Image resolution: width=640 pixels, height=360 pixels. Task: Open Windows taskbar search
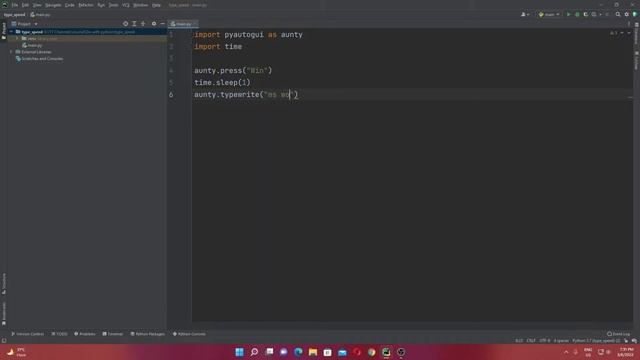click(x=254, y=352)
